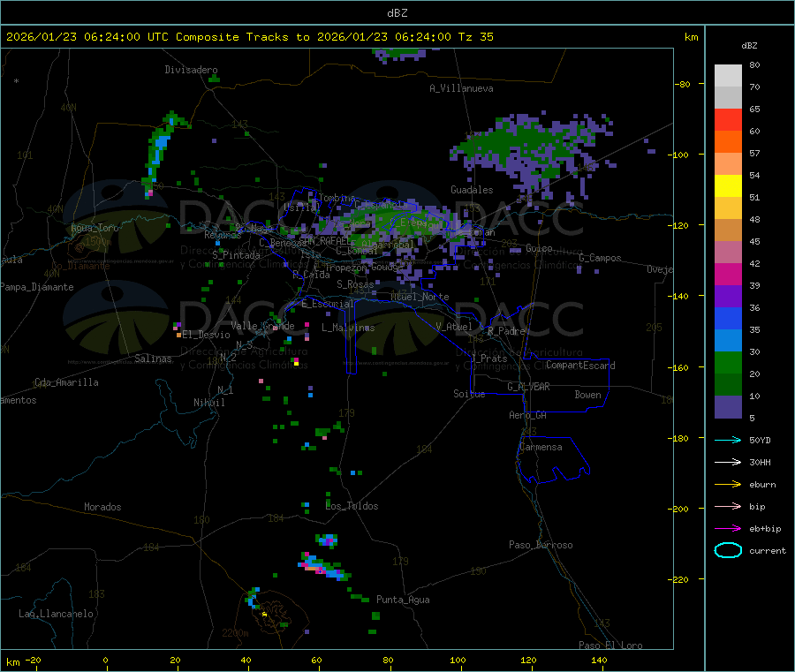
Task: Click the white 30HM arrow icon
Action: click(x=728, y=462)
